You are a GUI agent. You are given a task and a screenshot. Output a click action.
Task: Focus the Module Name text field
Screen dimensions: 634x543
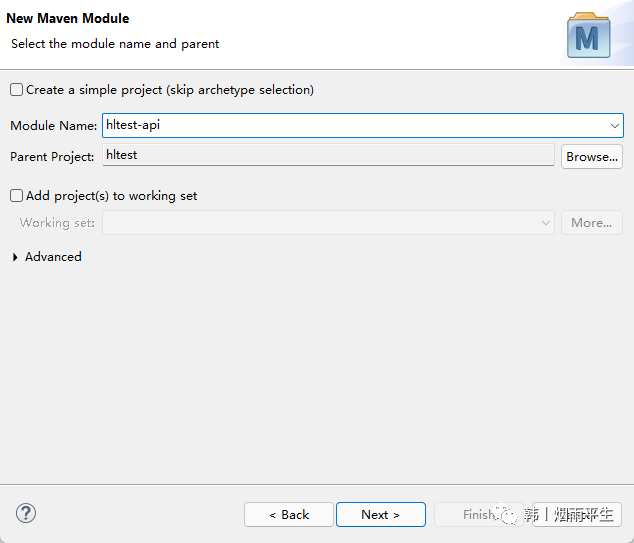point(356,125)
